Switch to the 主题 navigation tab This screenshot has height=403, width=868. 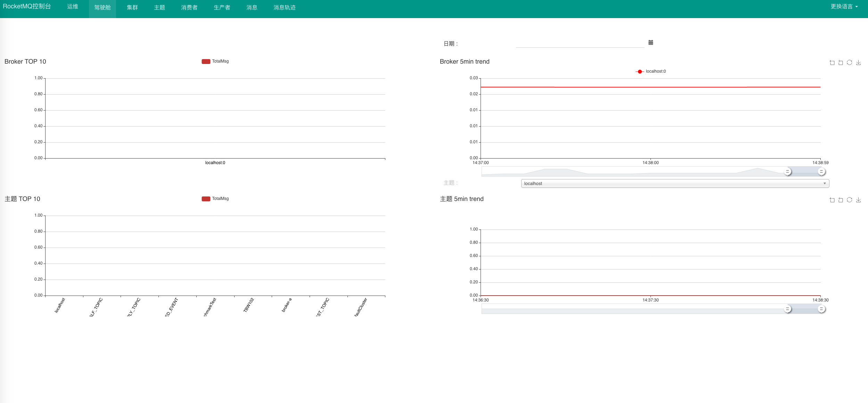(159, 8)
